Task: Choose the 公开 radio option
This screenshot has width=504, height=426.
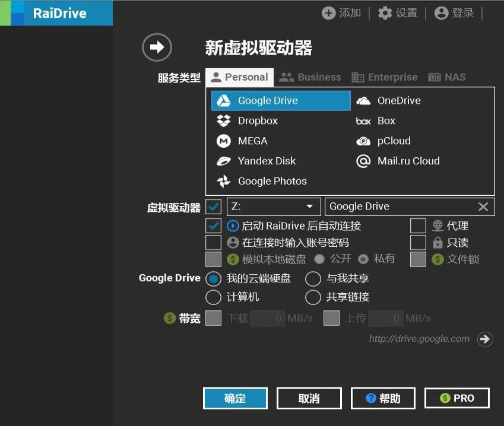Action: (319, 259)
